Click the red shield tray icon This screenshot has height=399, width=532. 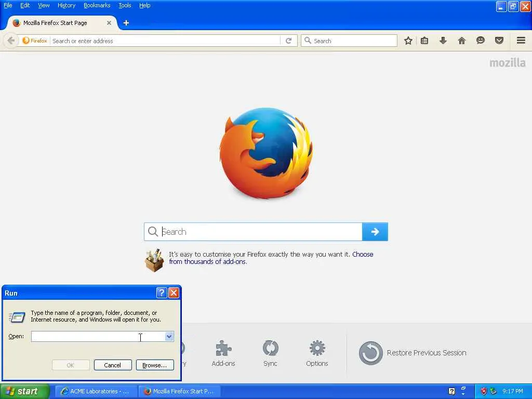point(484,391)
